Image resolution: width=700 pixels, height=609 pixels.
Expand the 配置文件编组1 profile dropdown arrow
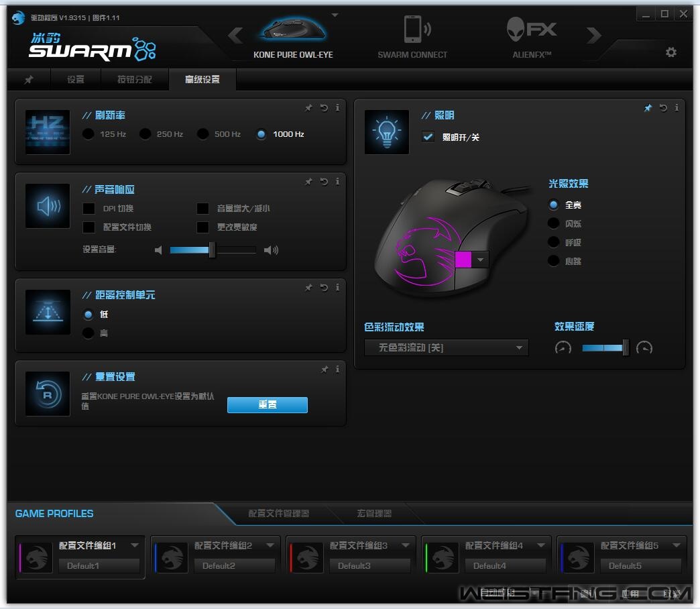click(134, 545)
